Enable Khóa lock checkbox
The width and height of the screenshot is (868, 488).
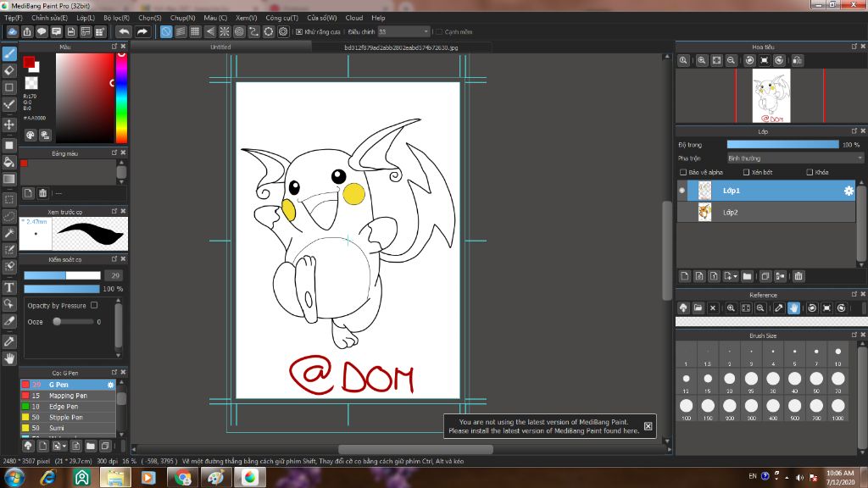tap(810, 172)
